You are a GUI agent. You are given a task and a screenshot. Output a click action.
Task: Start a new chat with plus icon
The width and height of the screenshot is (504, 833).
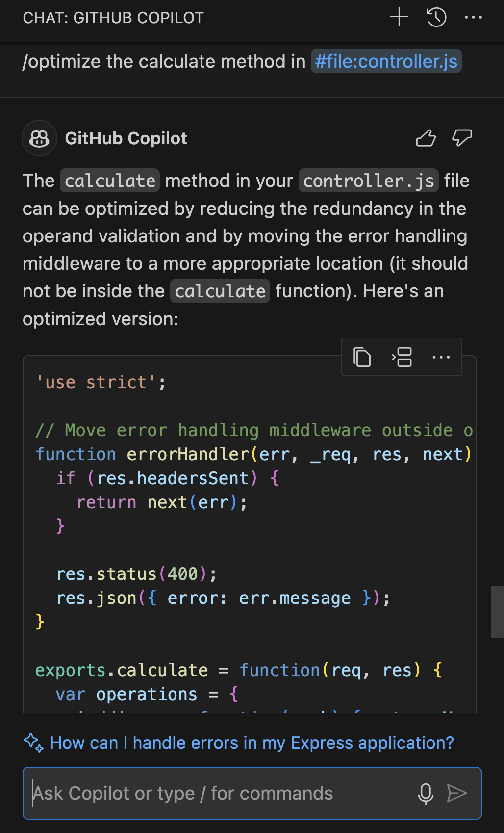pyautogui.click(x=399, y=17)
